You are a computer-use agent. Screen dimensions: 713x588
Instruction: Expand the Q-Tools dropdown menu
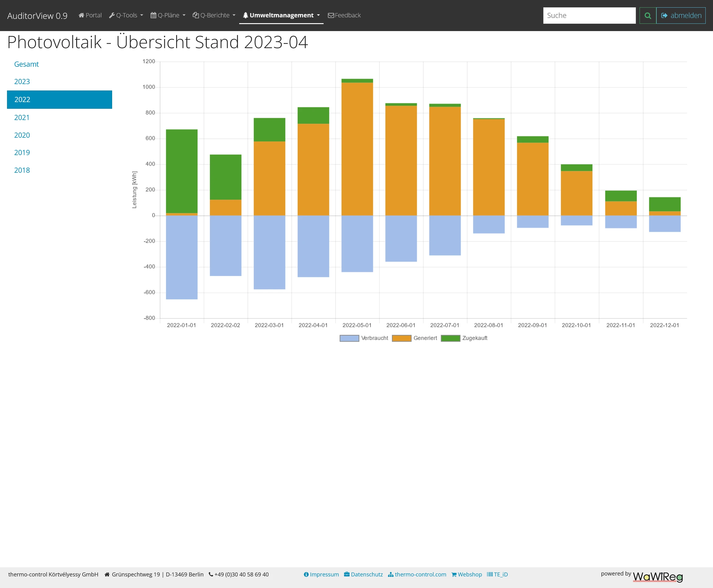pos(126,15)
